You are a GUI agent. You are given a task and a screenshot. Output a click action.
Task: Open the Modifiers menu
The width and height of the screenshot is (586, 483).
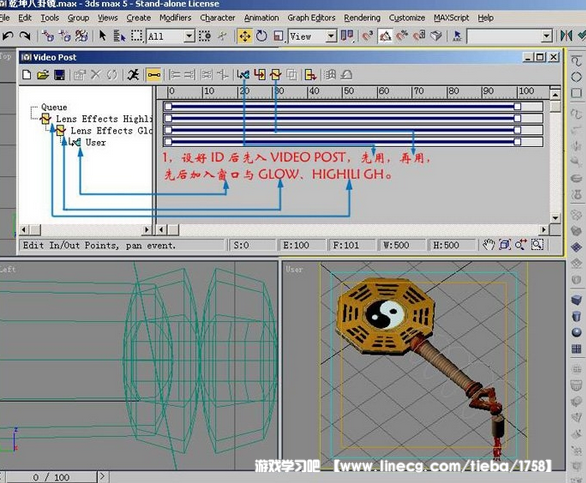[x=175, y=18]
